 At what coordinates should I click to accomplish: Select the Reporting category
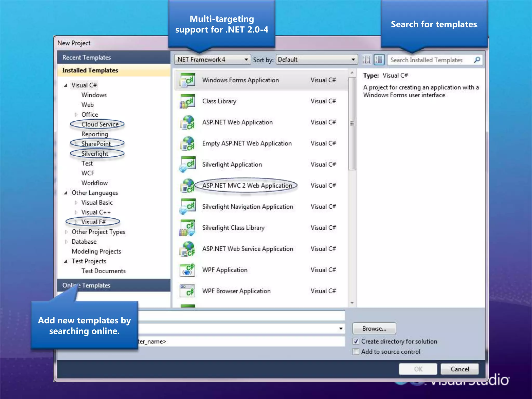[x=95, y=134]
